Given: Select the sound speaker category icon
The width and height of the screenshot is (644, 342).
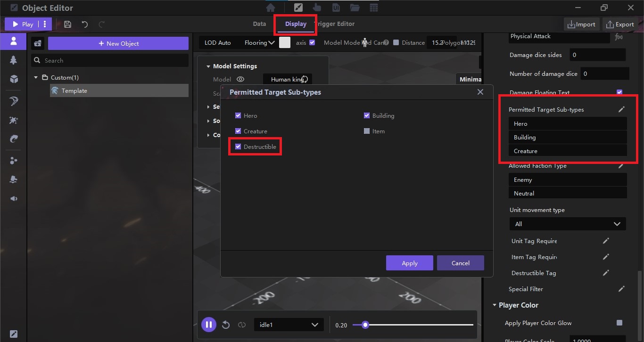Looking at the screenshot, I should [13, 198].
